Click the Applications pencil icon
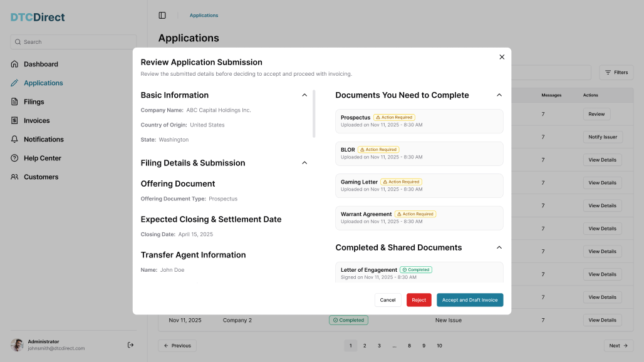The width and height of the screenshot is (644, 362). click(x=14, y=83)
